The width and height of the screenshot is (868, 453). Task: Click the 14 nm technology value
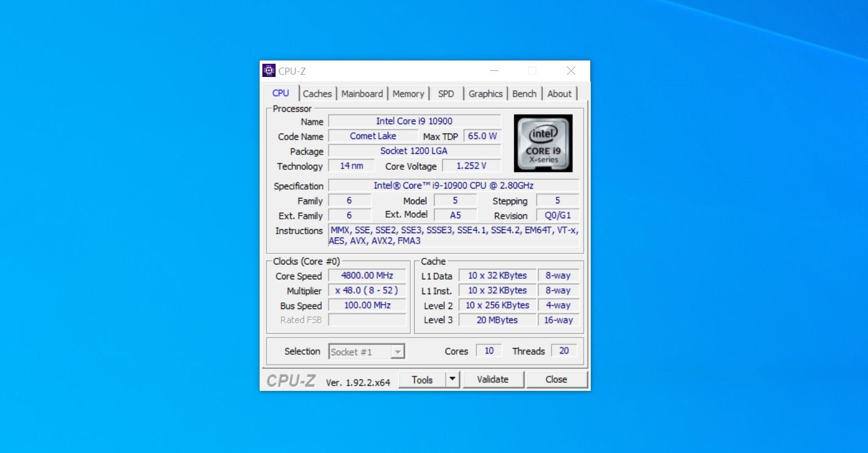351,165
